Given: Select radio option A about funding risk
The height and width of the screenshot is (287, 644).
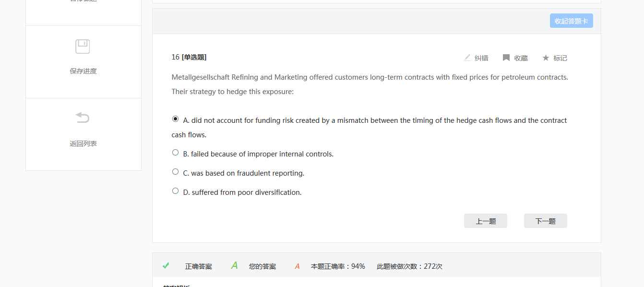Looking at the screenshot, I should [x=175, y=119].
